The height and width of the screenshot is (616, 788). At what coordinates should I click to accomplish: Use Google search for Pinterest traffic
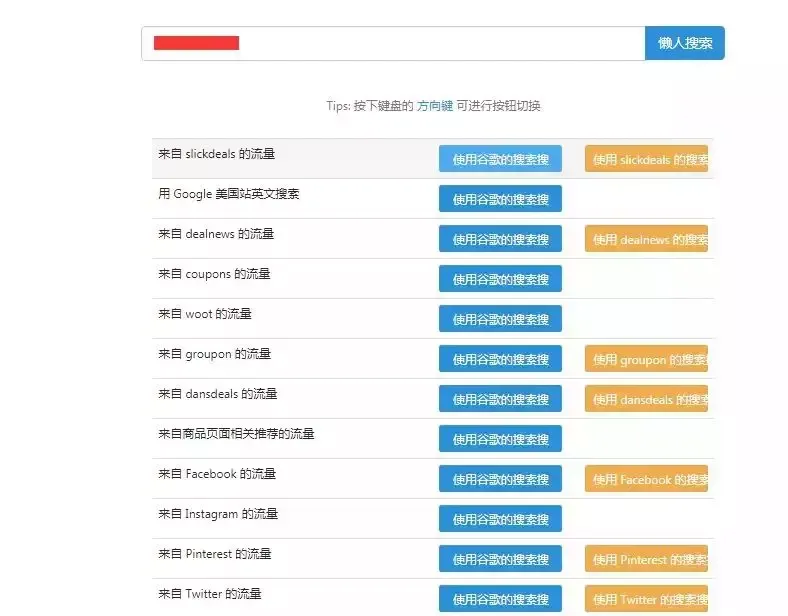coord(500,559)
